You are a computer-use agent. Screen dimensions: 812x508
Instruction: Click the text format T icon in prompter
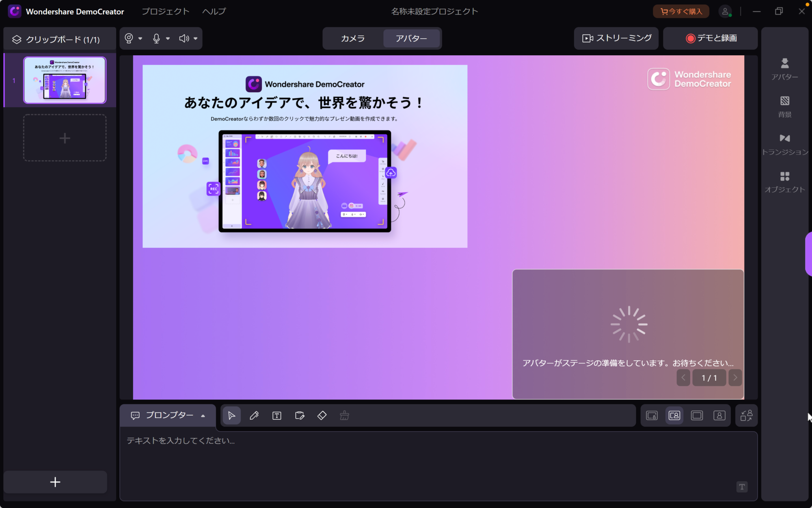(x=742, y=487)
